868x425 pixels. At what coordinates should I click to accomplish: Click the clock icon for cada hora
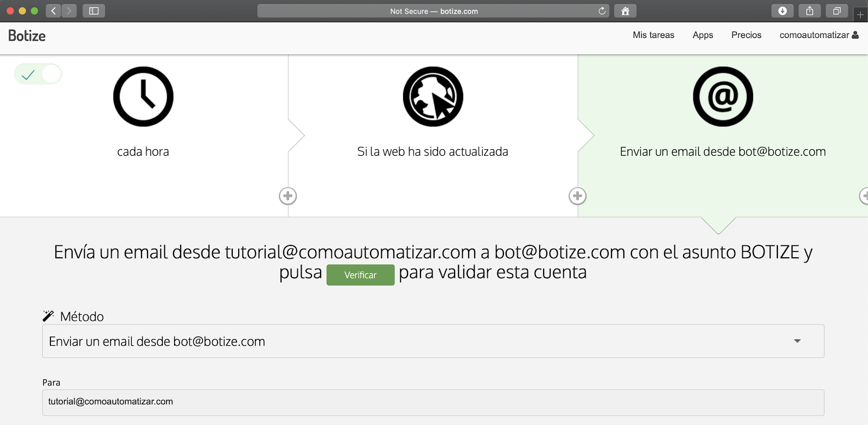143,97
